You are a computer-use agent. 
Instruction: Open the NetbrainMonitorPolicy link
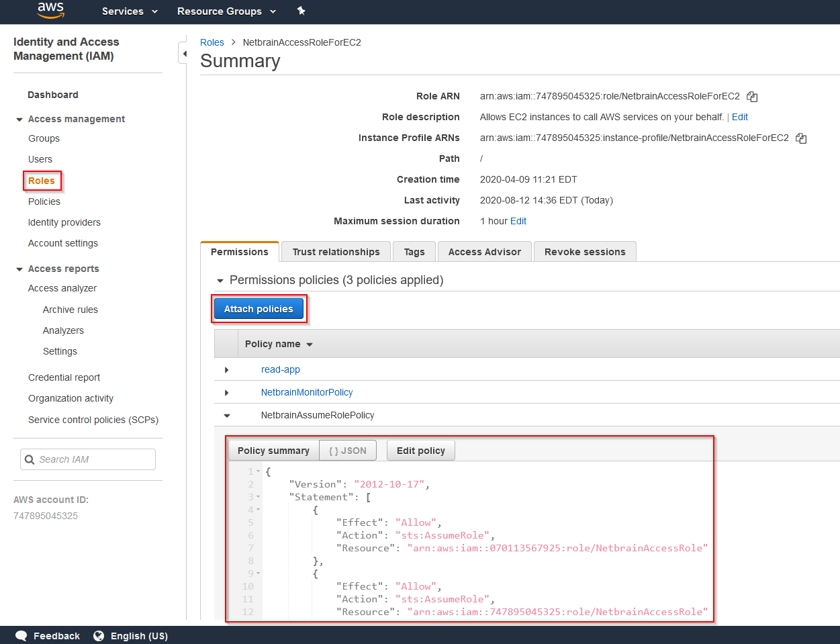point(307,392)
